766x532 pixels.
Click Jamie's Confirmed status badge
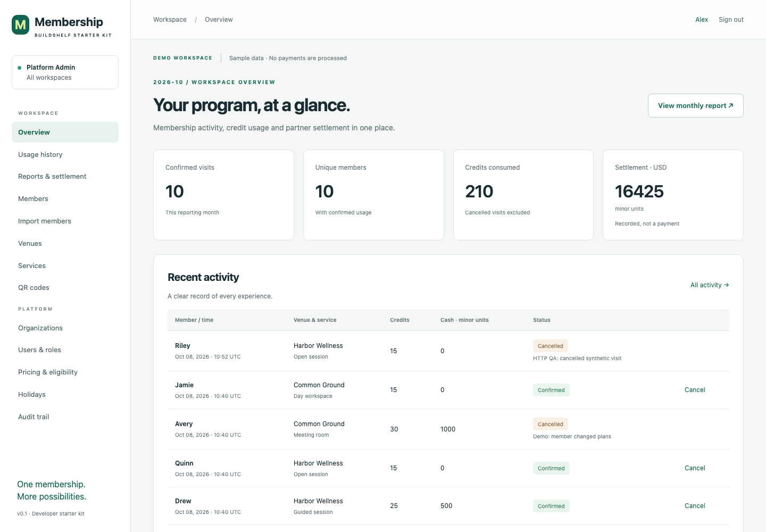pyautogui.click(x=551, y=390)
